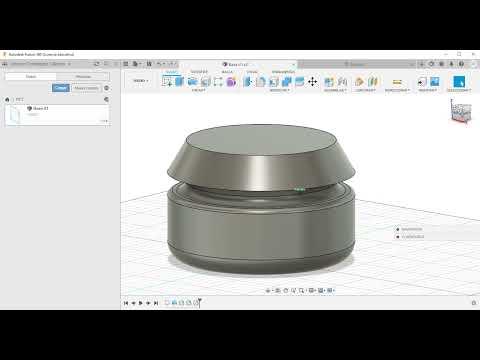Screen dimensions: 480x360
Task: Open the design file thumbnail in data panel
Action: (15, 115)
